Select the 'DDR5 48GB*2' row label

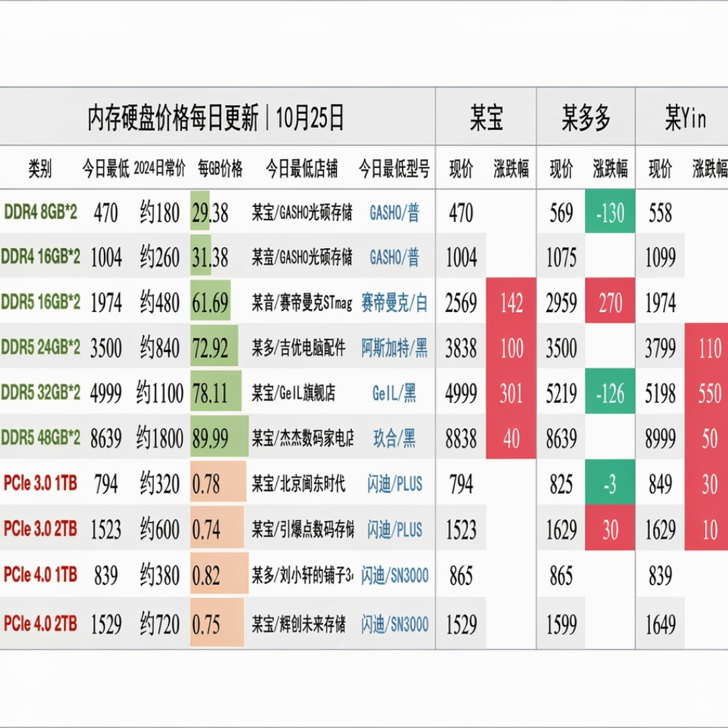click(41, 438)
